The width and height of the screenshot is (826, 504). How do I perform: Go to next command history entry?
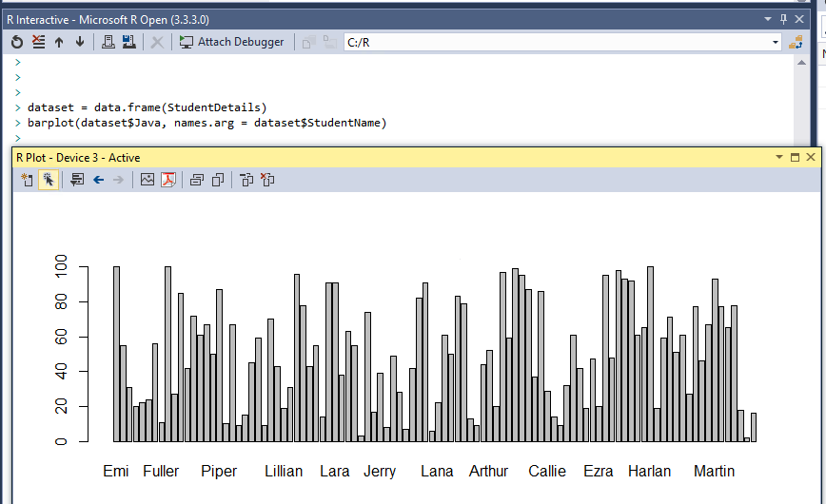point(80,42)
